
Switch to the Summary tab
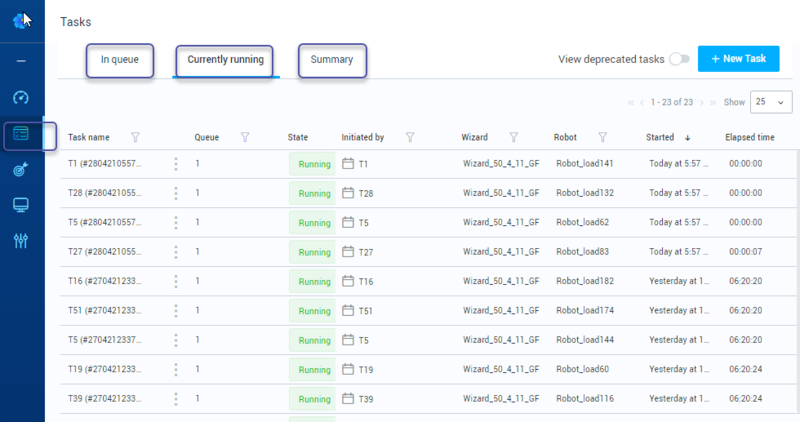tap(332, 60)
